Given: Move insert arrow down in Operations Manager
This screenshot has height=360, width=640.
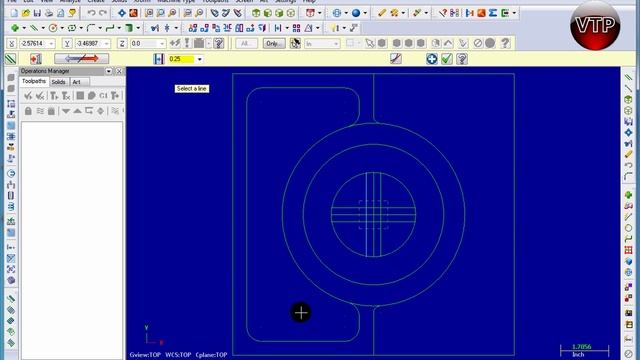Looking at the screenshot, I should [65, 111].
